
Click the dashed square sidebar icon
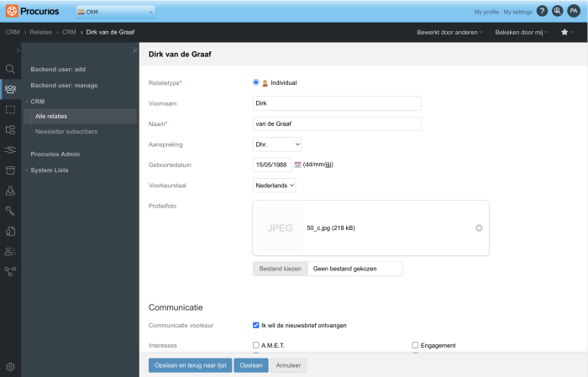(x=10, y=109)
